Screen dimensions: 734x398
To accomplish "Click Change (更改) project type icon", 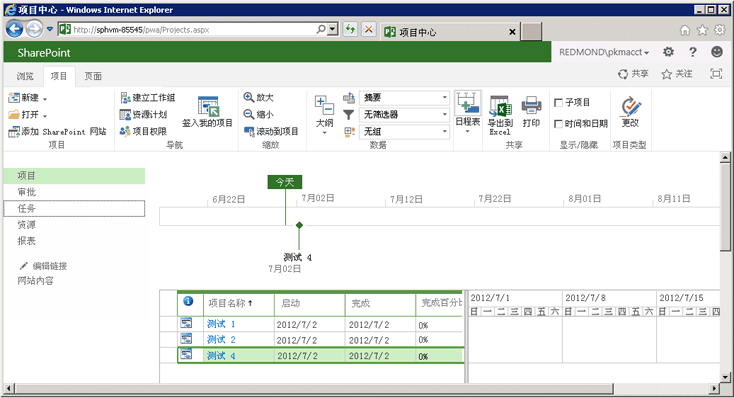I will (630, 106).
